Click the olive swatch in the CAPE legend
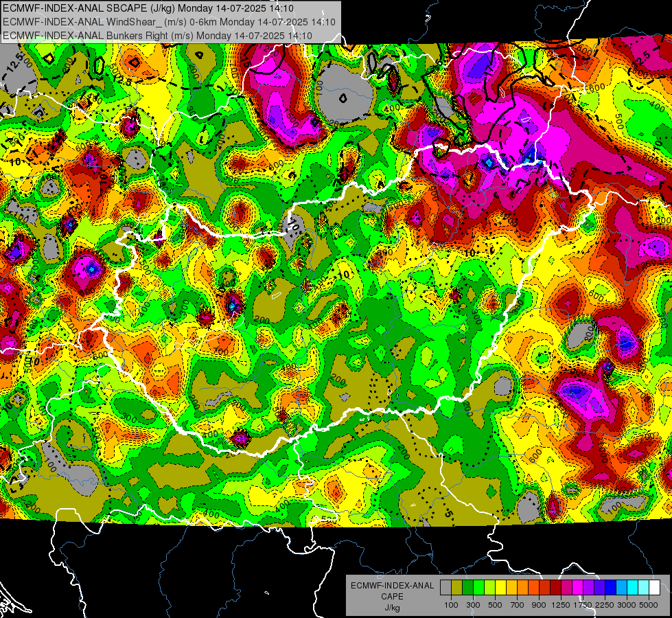The width and height of the screenshot is (672, 618). coord(456,588)
